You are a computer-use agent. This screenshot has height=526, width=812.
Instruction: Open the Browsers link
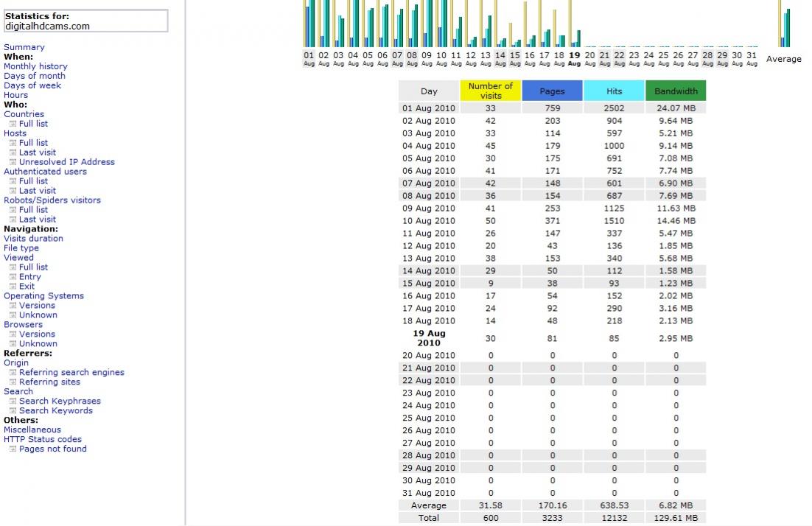(24, 325)
